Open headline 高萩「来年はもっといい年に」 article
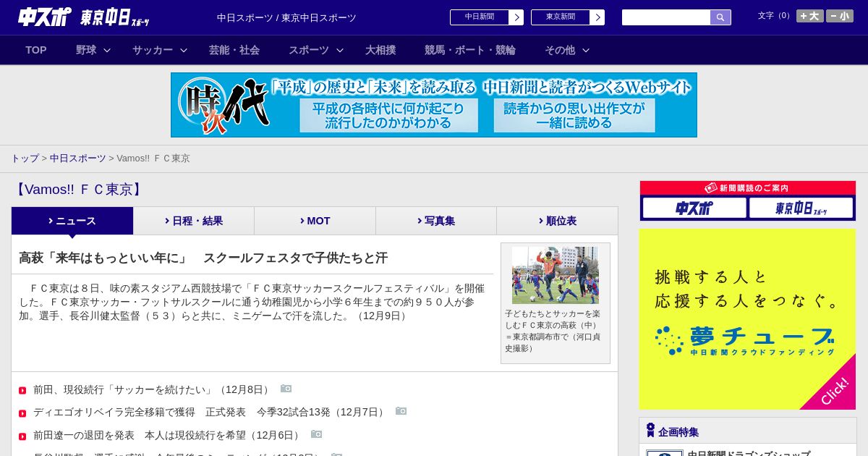Screen dimensions: 868x456 [x=203, y=258]
